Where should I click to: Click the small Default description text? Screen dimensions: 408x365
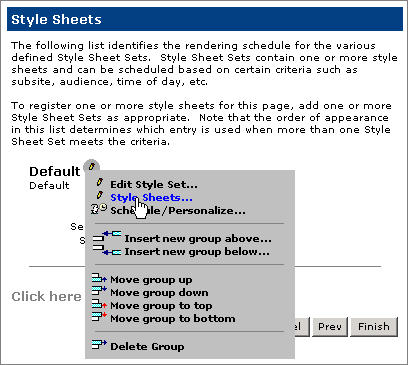[49, 185]
